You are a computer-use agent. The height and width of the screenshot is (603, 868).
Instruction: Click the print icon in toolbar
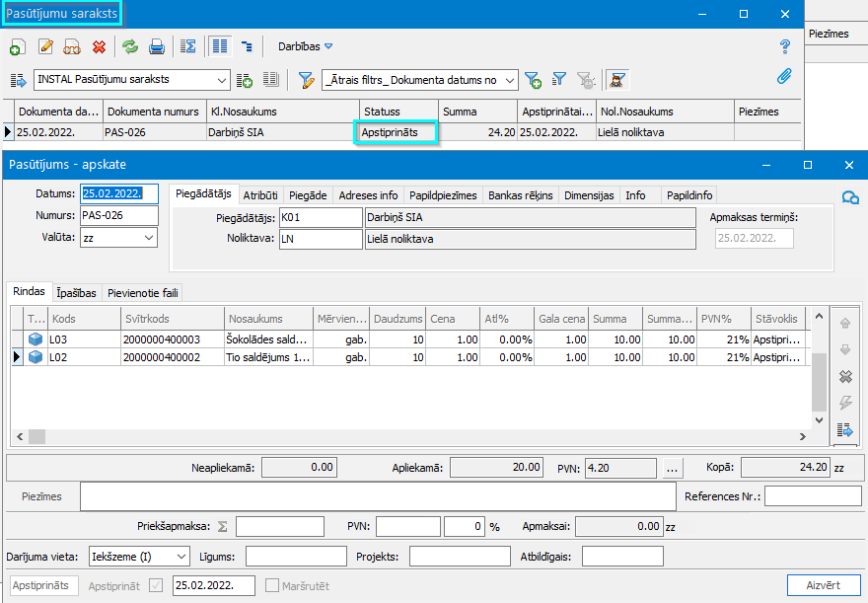tap(156, 46)
